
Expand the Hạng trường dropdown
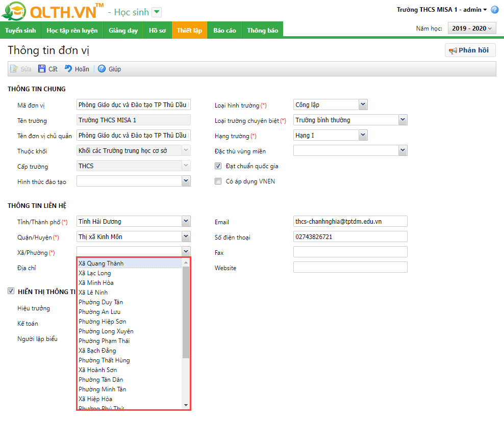tap(363, 135)
